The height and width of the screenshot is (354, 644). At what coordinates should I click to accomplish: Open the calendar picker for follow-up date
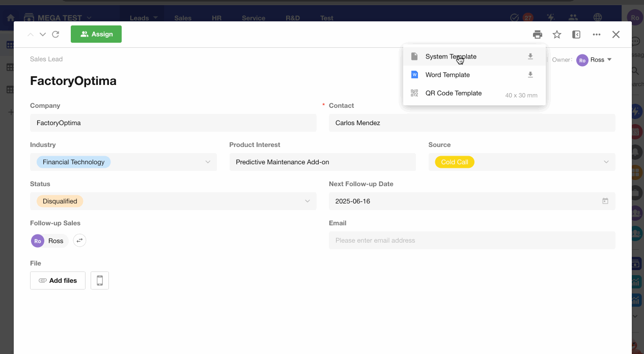pyautogui.click(x=605, y=201)
